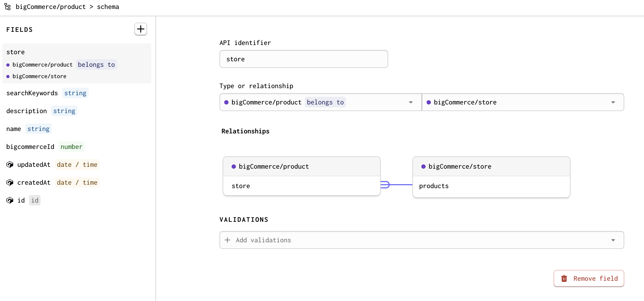Screen dimensions: 644x301
Task: Click the gray id type badge
Action: (35, 200)
